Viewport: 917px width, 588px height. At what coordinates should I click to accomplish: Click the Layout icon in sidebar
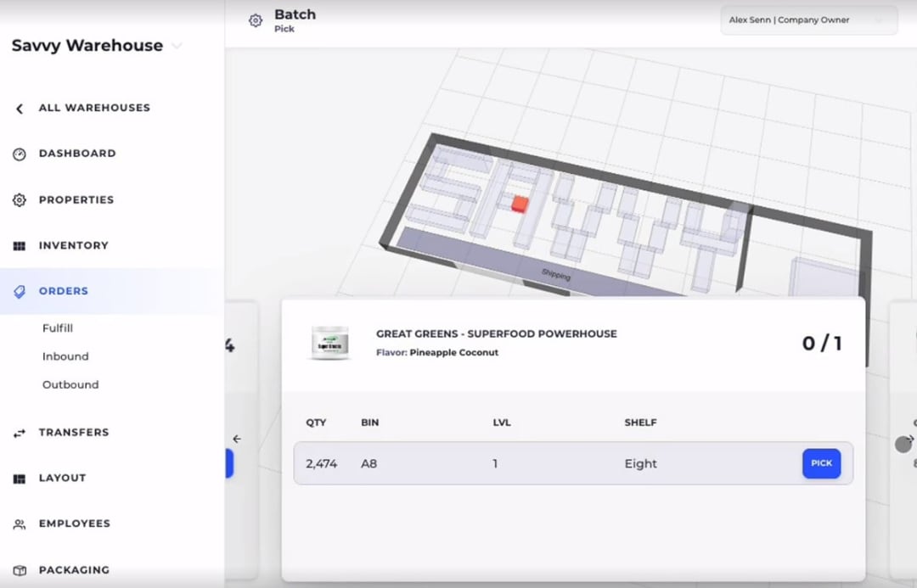20,479
